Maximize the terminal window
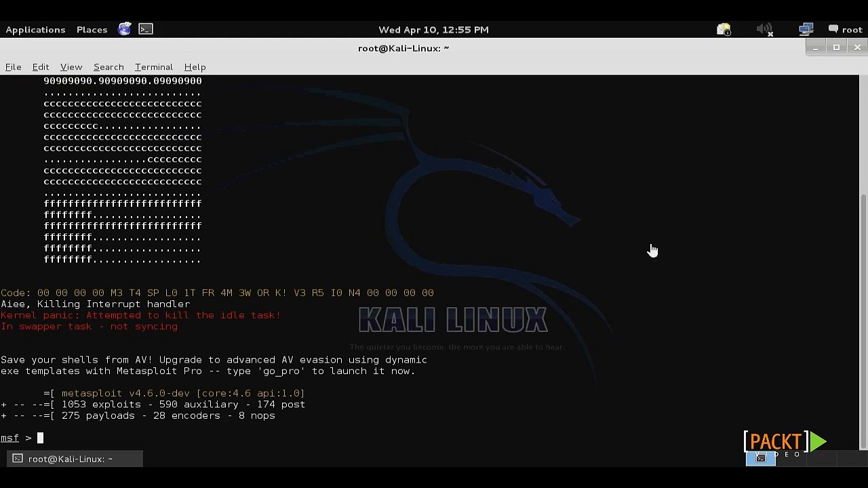The width and height of the screenshot is (868, 488). (x=836, y=47)
